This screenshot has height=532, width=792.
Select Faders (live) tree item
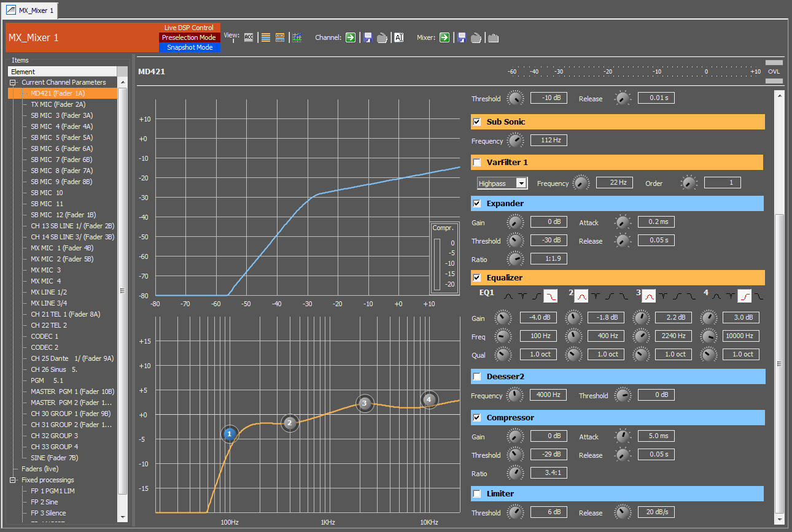click(x=40, y=469)
